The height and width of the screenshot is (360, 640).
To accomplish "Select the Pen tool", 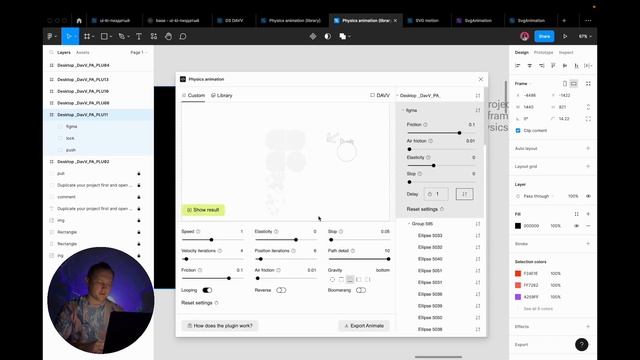I will point(121,36).
